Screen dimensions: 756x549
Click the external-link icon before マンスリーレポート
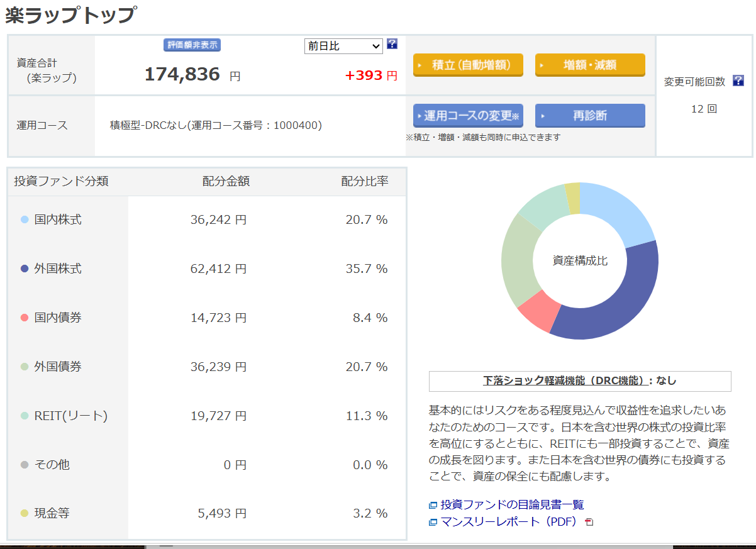(433, 522)
